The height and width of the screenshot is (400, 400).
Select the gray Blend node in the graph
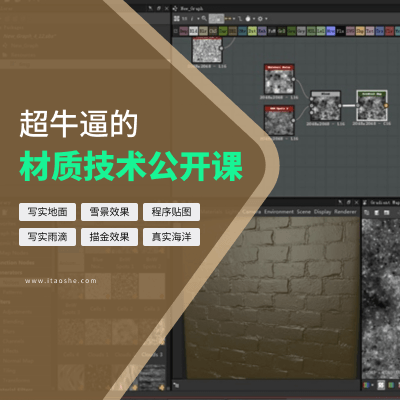pyautogui.click(x=325, y=106)
